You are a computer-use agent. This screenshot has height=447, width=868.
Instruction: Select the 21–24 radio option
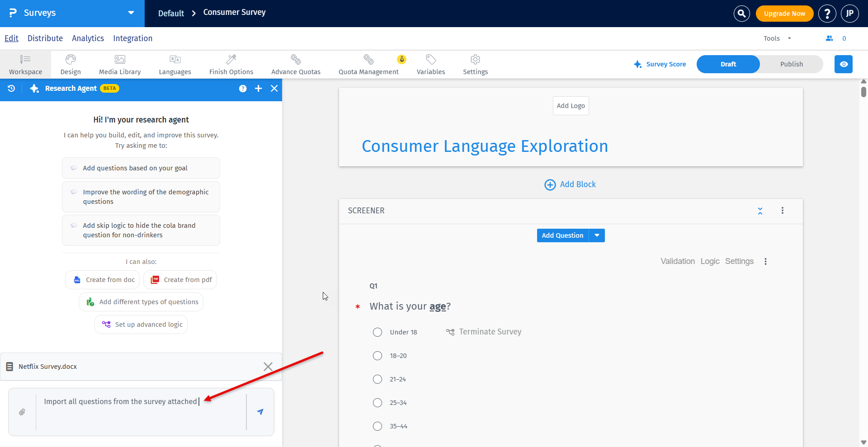coord(377,379)
